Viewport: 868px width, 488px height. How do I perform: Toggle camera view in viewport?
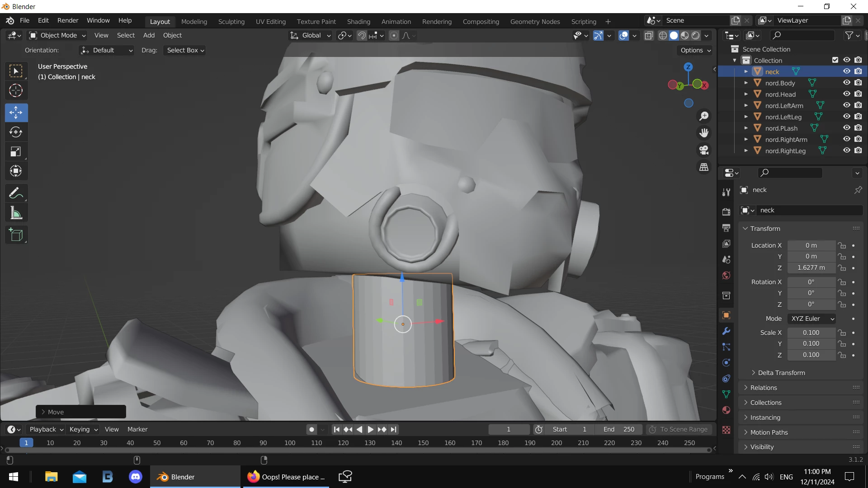coord(704,150)
